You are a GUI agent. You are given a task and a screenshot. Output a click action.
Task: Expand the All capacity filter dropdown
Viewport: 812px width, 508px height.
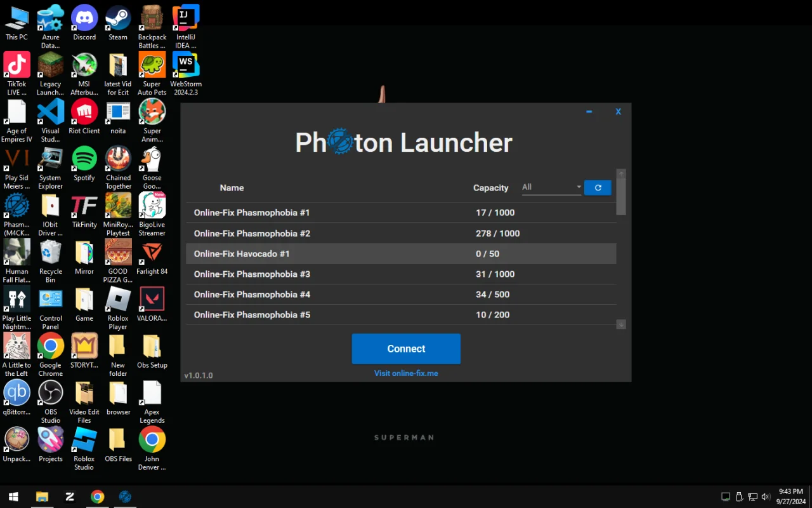tap(551, 187)
